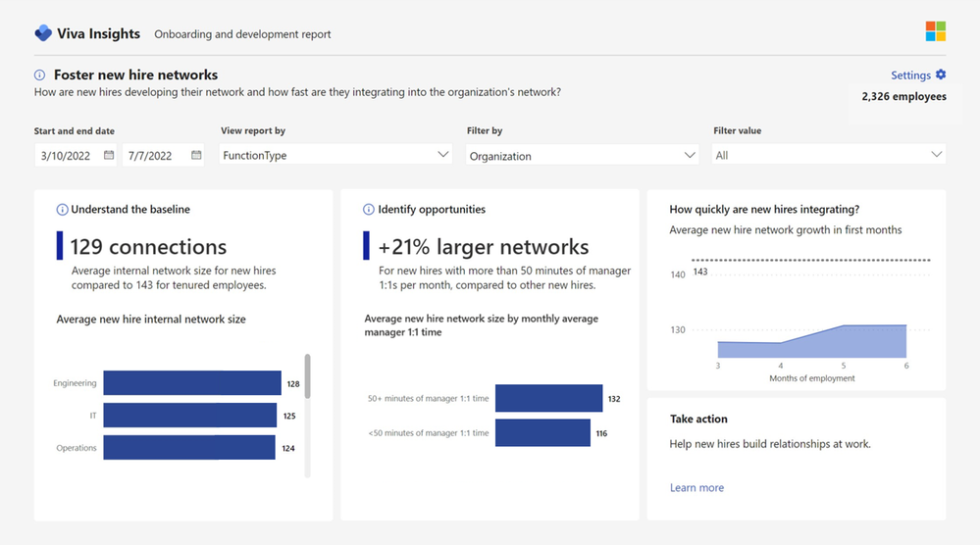Click the 7/7/2022 end date field
The width and height of the screenshot is (980, 545).
click(x=163, y=155)
